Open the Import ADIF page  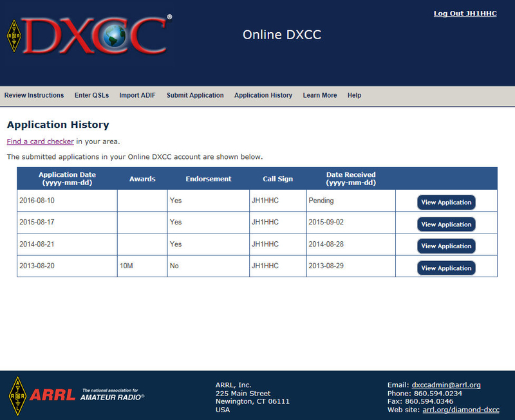(137, 95)
